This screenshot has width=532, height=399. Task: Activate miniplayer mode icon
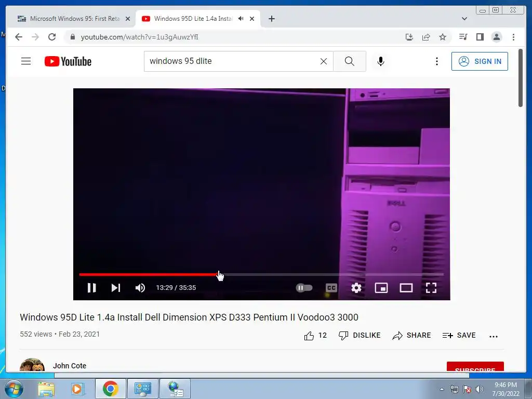381,288
